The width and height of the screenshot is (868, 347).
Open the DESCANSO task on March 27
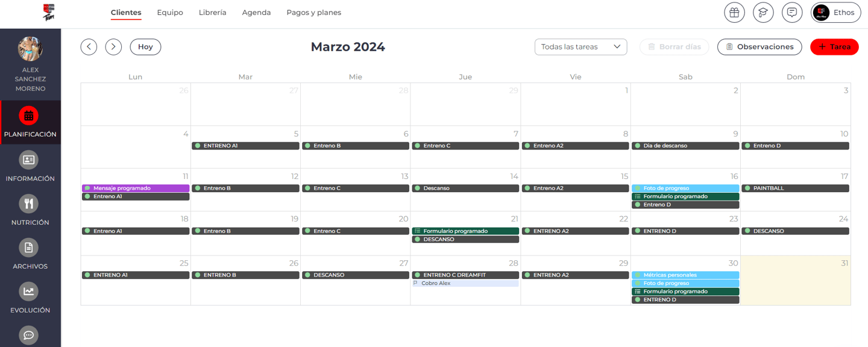(356, 275)
